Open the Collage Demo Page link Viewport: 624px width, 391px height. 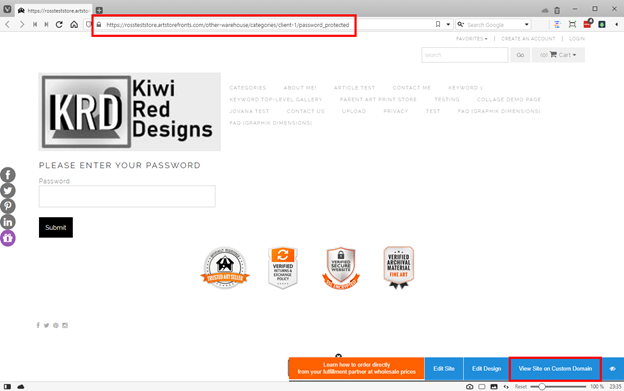pos(509,99)
